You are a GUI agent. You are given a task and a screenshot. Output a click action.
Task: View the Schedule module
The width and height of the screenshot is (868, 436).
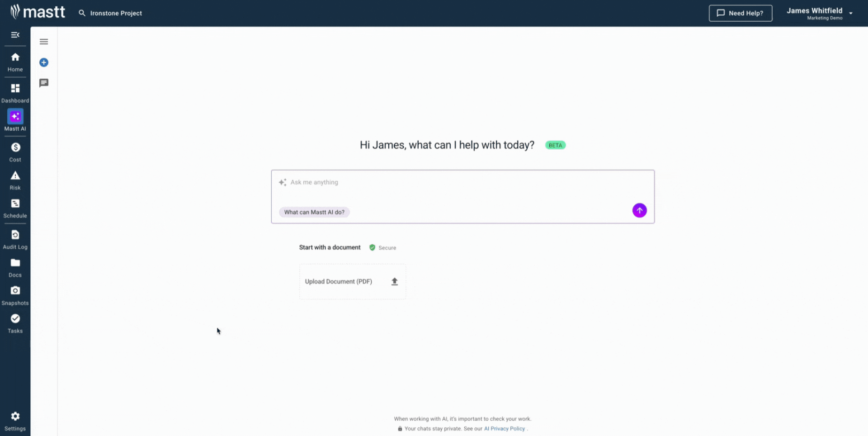[x=15, y=207]
